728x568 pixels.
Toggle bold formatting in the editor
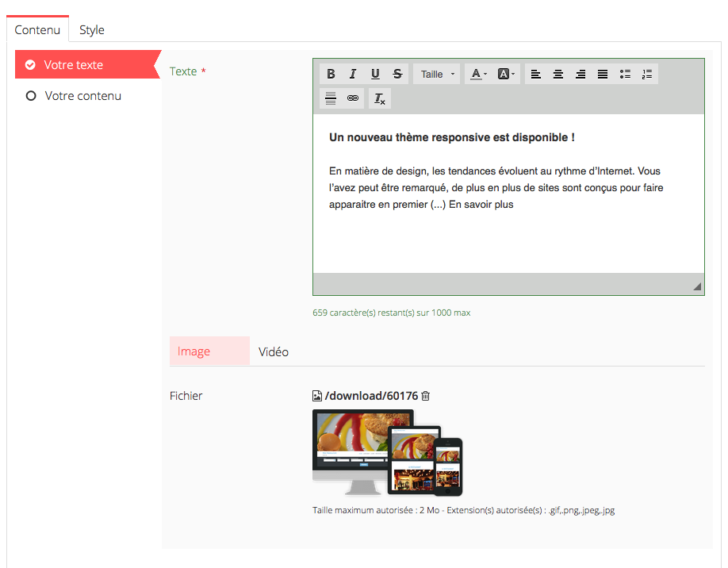coord(331,74)
